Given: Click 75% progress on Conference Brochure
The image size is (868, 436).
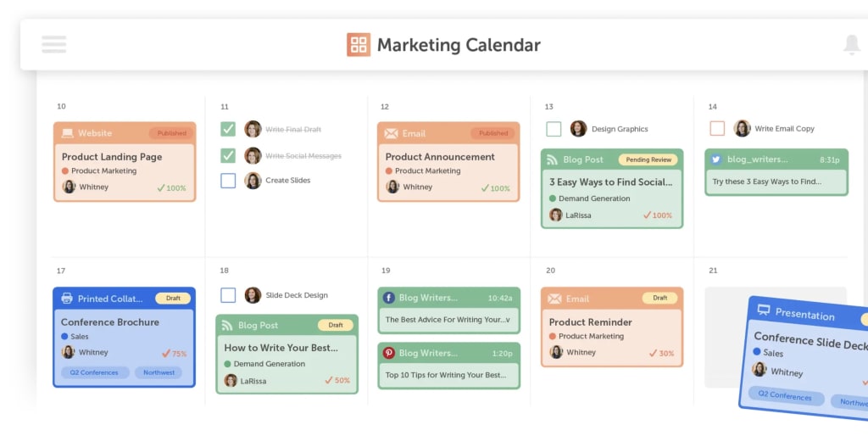Looking at the screenshot, I should [175, 353].
